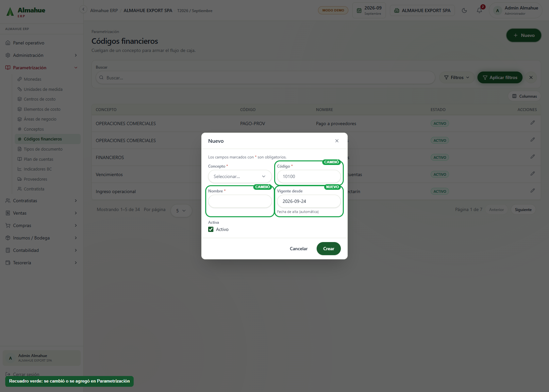Expand Administración sidebar section

tap(42, 55)
